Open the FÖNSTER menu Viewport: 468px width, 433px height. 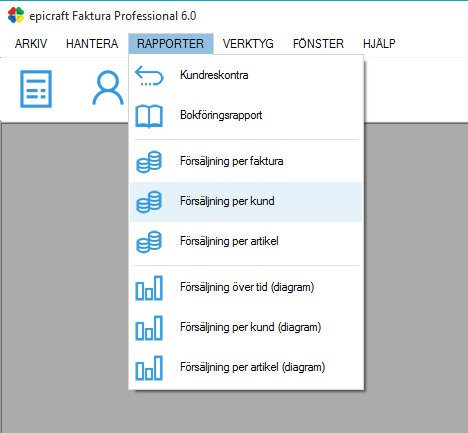pyautogui.click(x=318, y=44)
